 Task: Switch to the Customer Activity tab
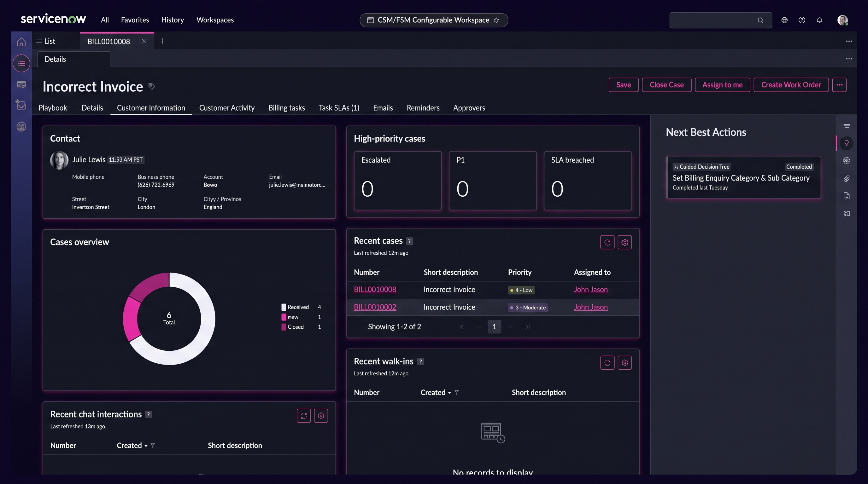point(227,108)
